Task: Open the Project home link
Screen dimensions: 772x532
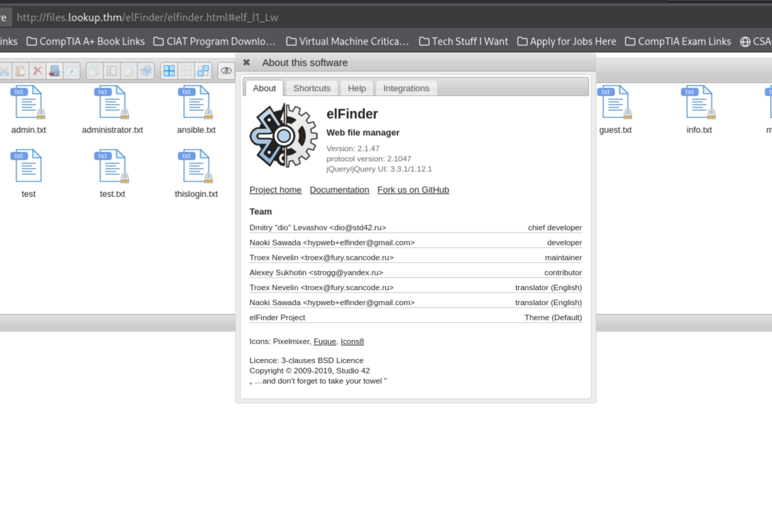Action: 276,190
